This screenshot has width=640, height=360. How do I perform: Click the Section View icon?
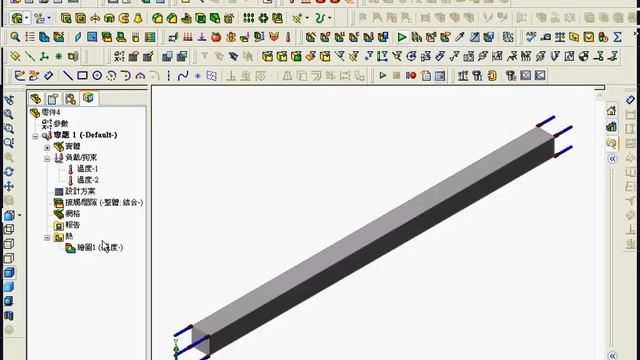click(9, 316)
